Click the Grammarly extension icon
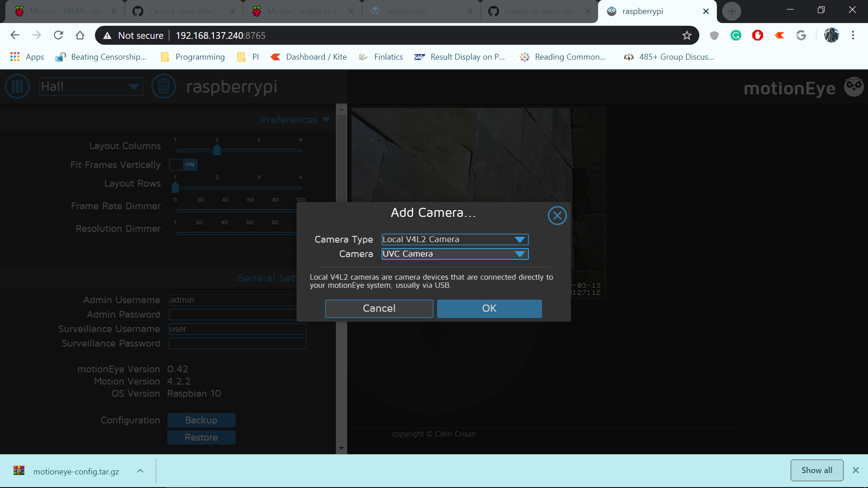868x488 pixels. coord(736,35)
